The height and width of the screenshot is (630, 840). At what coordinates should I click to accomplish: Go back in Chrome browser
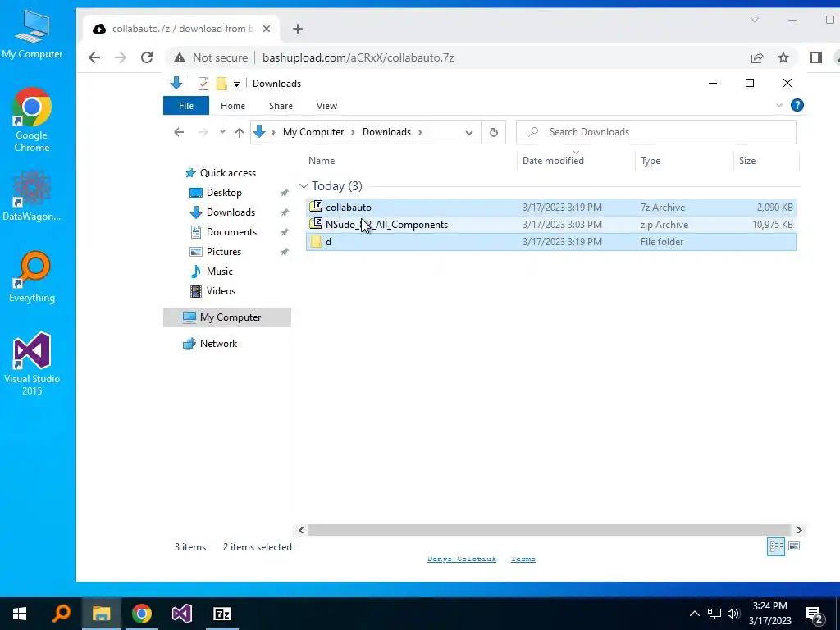point(94,57)
